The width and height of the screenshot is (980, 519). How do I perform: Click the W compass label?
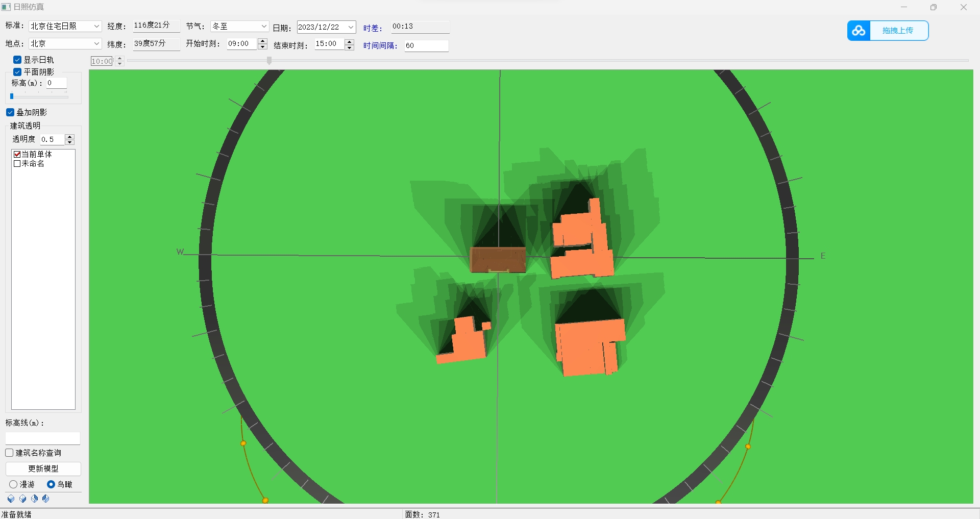(x=180, y=252)
